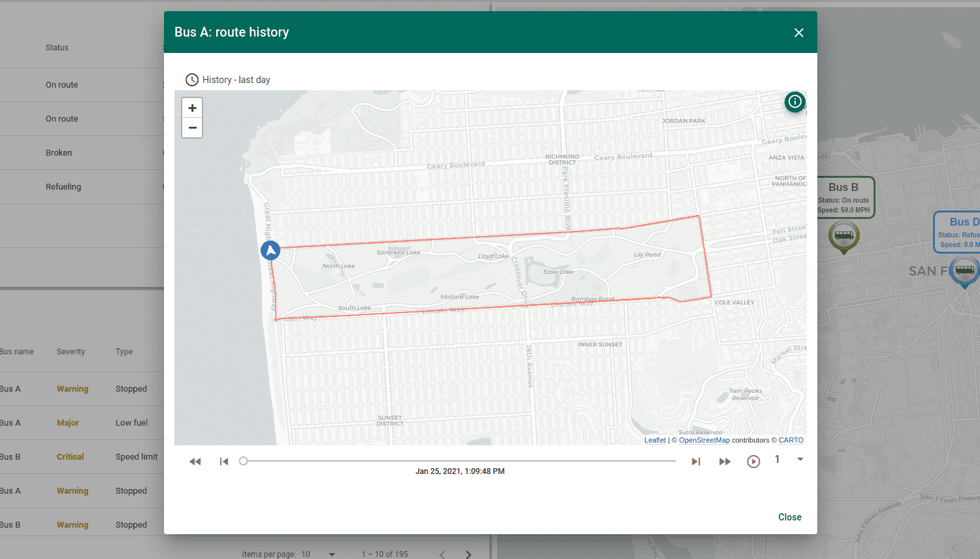Click the timeline slider handle

(243, 461)
